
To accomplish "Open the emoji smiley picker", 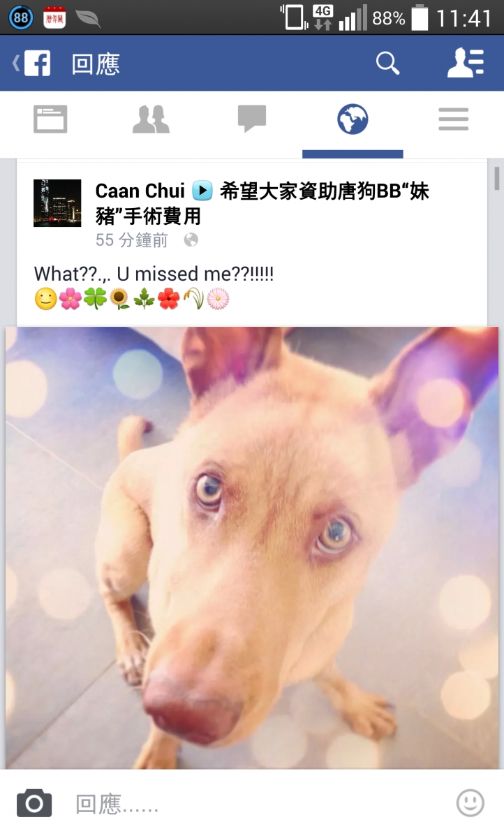I will tap(470, 803).
